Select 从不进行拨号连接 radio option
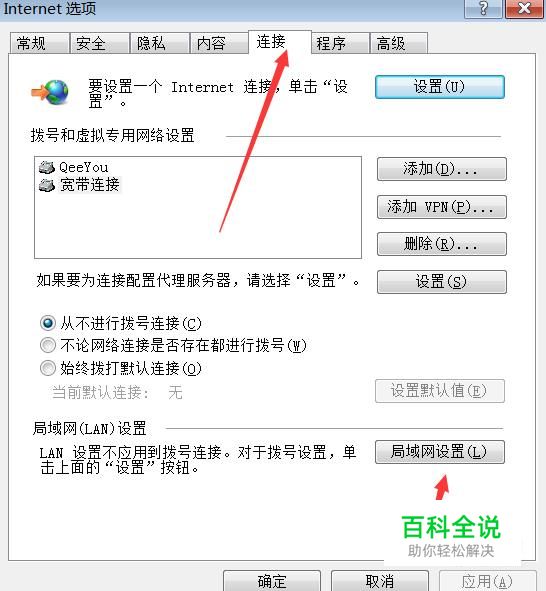 48,323
